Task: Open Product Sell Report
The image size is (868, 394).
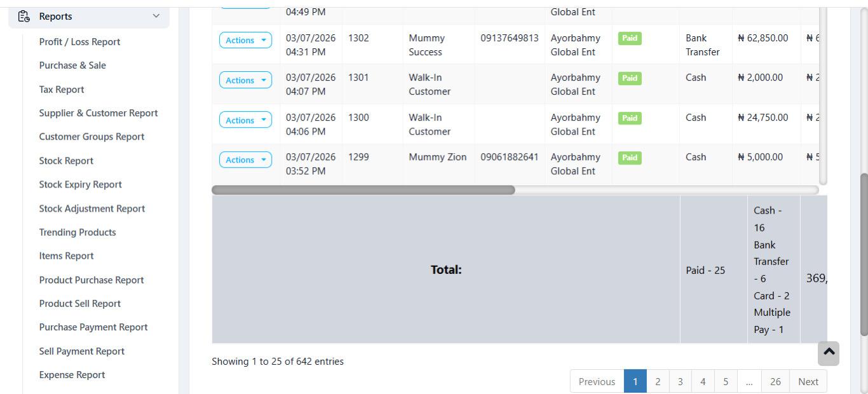Action: pos(79,304)
